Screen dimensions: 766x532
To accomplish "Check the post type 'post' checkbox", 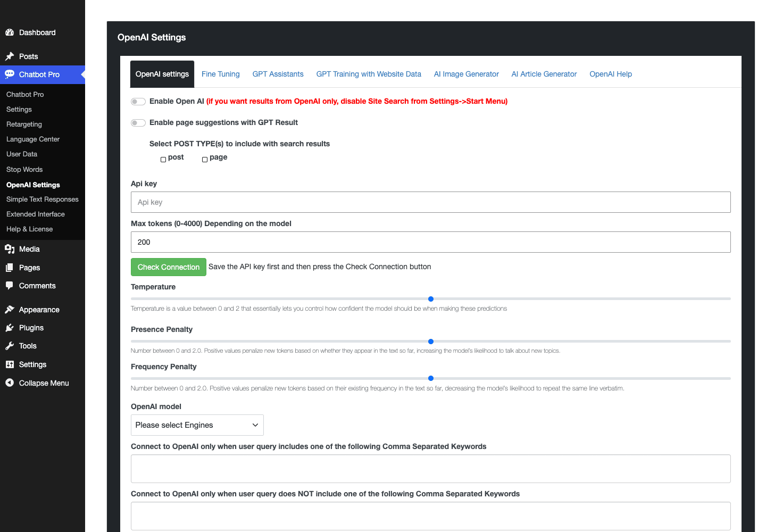I will point(163,160).
